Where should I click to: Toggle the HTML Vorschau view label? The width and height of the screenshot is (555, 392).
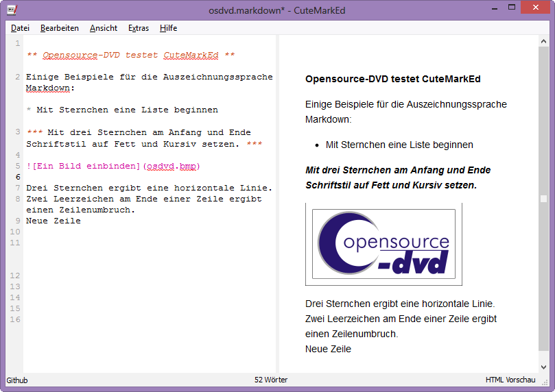pyautogui.click(x=510, y=380)
